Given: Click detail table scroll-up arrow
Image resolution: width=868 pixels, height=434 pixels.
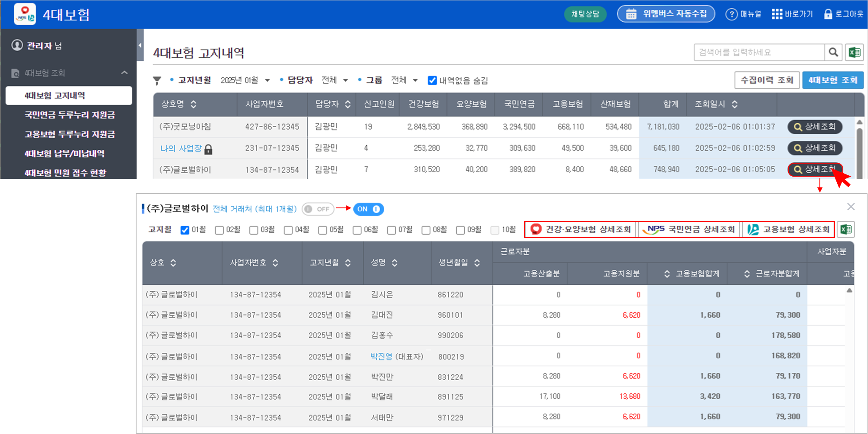Looking at the screenshot, I should 849,290.
